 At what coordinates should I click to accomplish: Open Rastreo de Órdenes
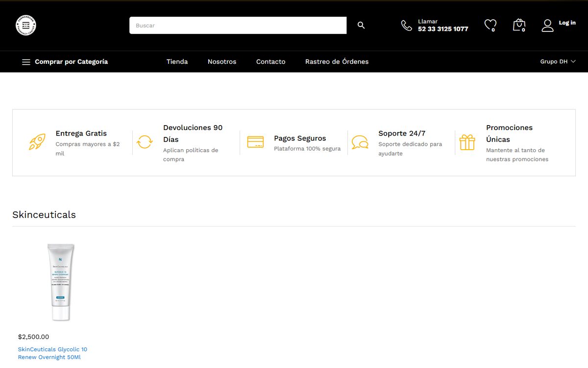click(x=337, y=62)
